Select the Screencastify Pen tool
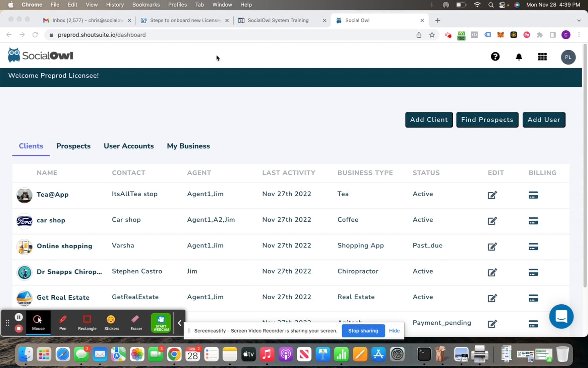 click(63, 323)
